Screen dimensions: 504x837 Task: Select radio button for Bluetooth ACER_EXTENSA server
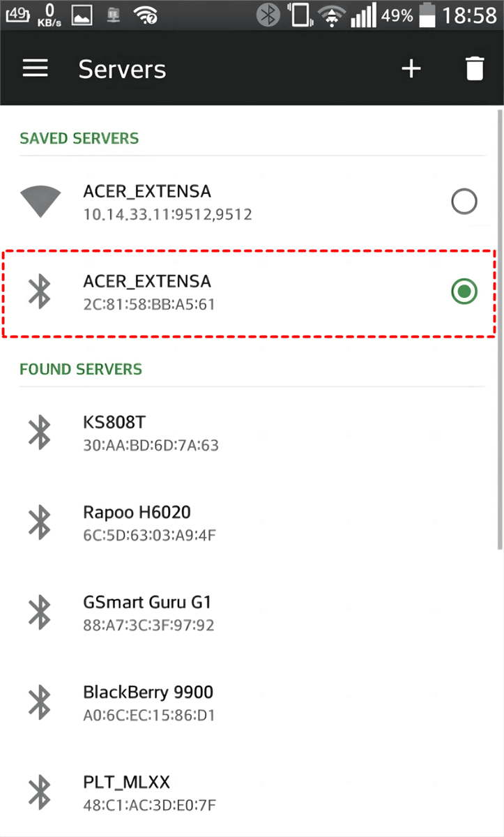pyautogui.click(x=464, y=292)
